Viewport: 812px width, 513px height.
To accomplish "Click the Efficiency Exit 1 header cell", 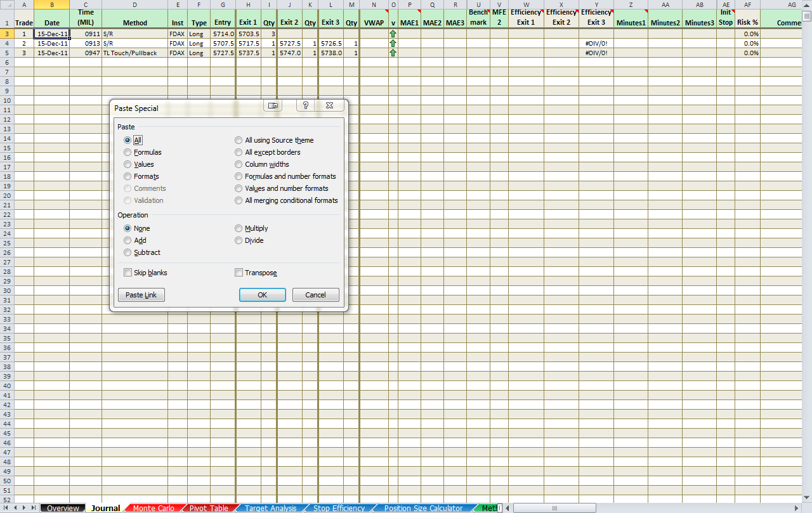I will click(x=526, y=18).
